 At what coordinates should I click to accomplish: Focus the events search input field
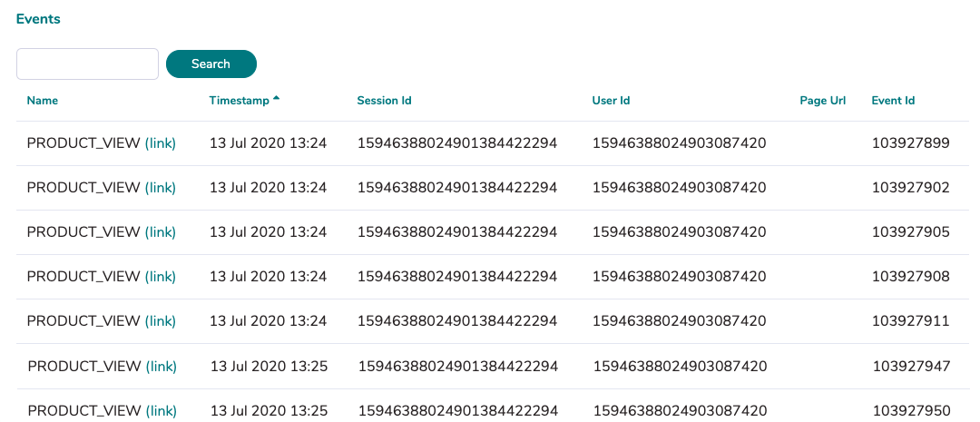[87, 64]
